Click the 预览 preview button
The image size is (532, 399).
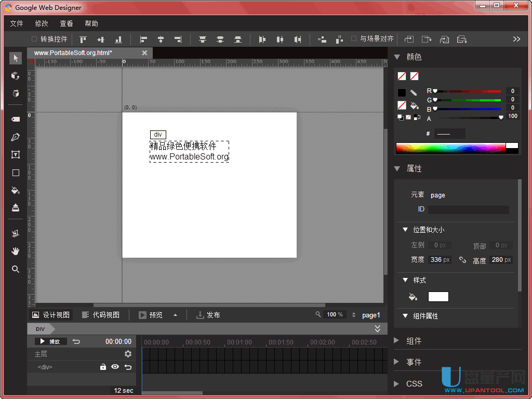(x=151, y=315)
